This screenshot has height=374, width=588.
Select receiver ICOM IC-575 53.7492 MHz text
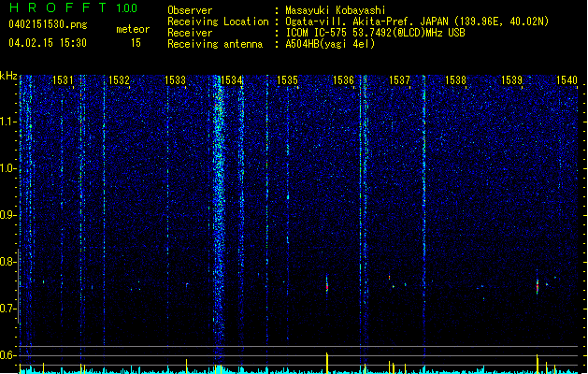point(375,33)
